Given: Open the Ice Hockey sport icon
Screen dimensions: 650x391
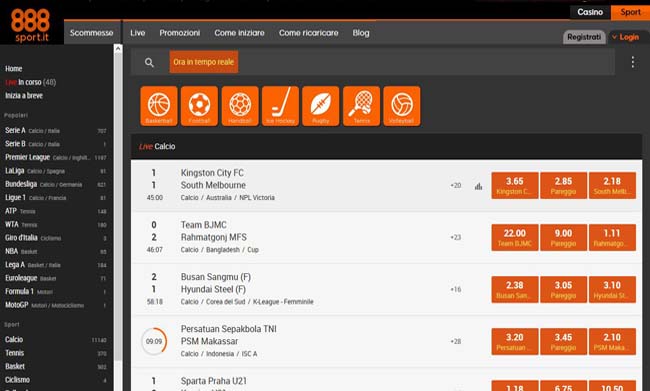Looking at the screenshot, I should [281, 106].
